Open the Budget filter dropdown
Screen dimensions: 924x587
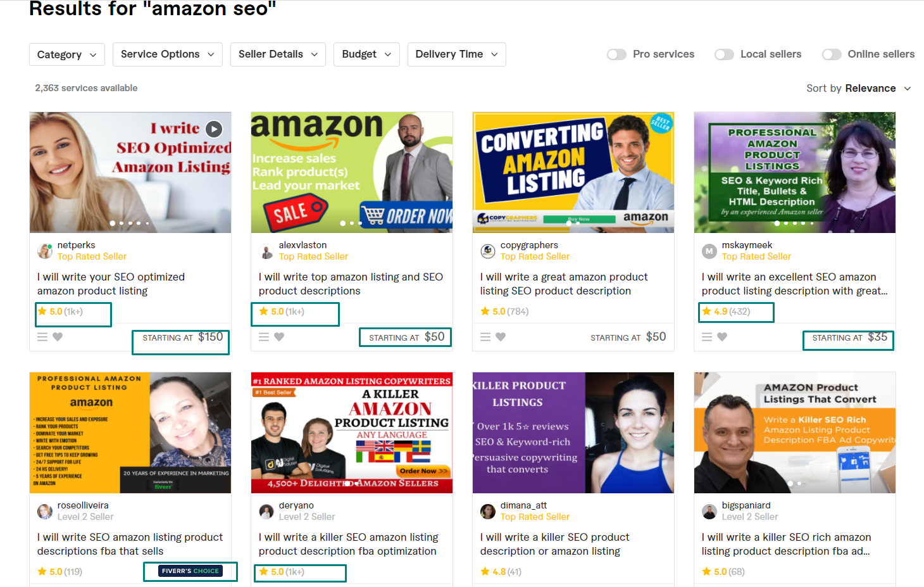click(366, 54)
